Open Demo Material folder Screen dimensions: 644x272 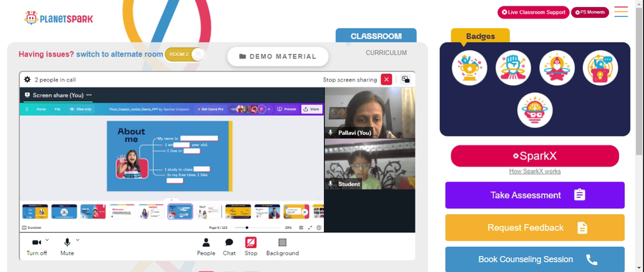pyautogui.click(x=278, y=57)
